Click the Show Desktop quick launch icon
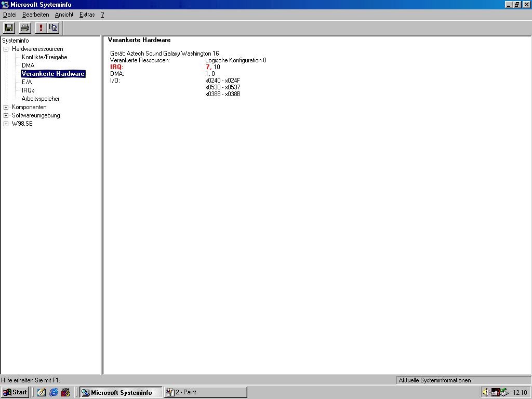Image resolution: width=532 pixels, height=399 pixels. 42,393
